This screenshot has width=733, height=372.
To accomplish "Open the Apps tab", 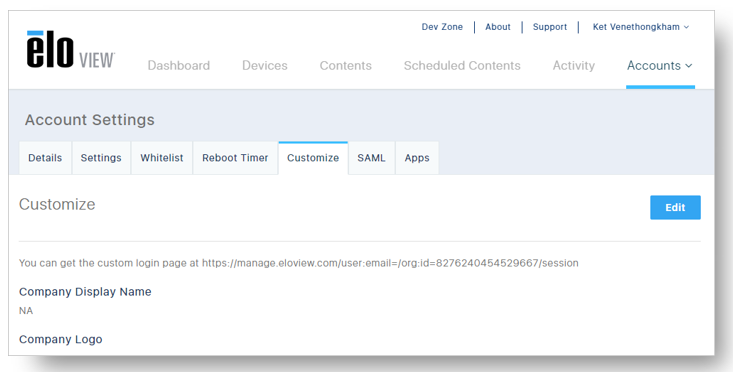I will [417, 158].
